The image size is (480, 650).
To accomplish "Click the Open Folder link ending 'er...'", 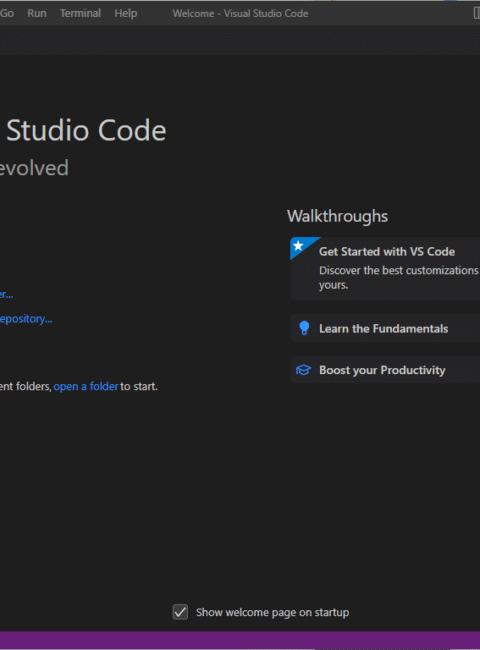I will (7, 294).
